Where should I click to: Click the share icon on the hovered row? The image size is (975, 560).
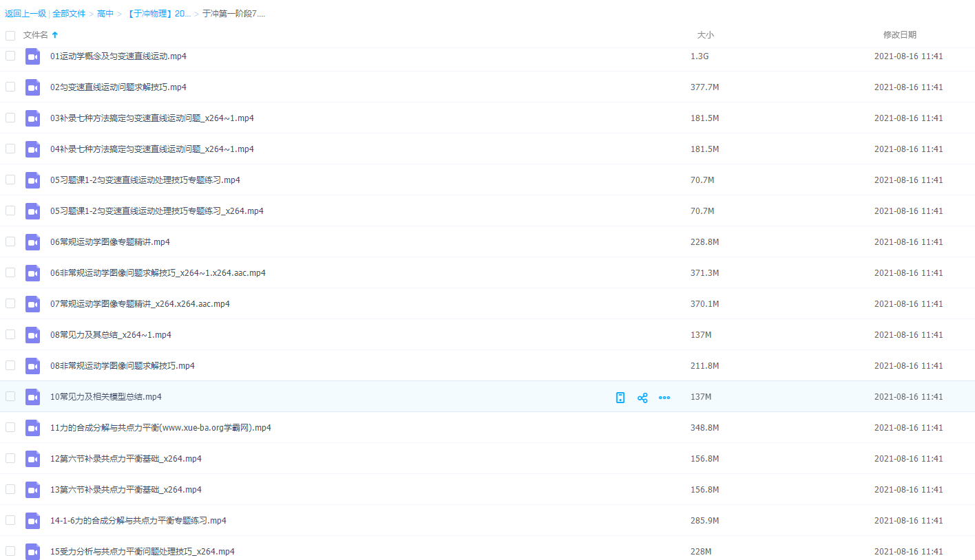[x=642, y=398]
